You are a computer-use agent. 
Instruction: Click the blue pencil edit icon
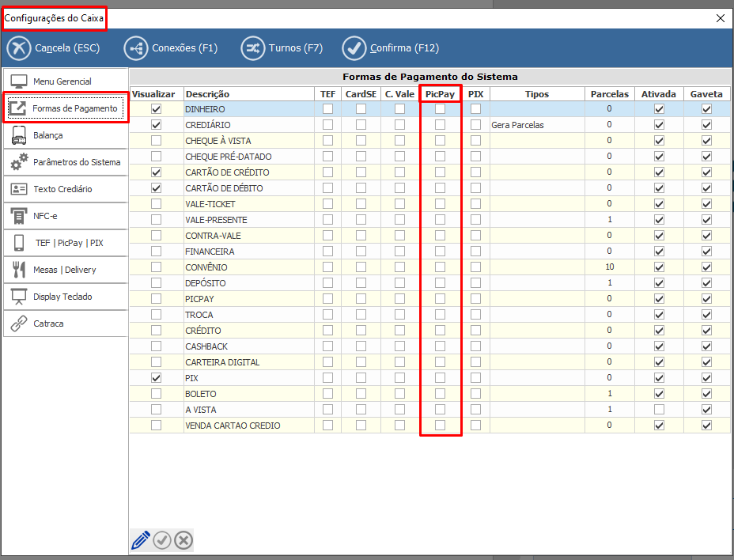[x=141, y=540]
